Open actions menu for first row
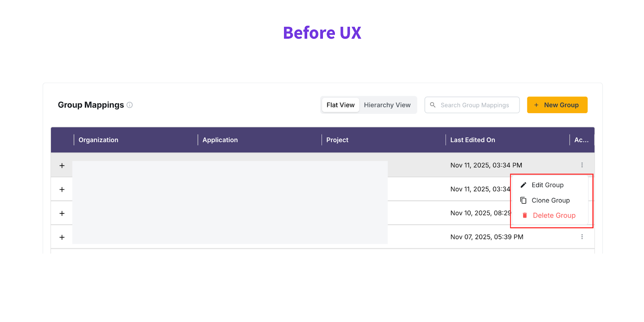Image resolution: width=644 pixels, height=322 pixels. point(582,165)
